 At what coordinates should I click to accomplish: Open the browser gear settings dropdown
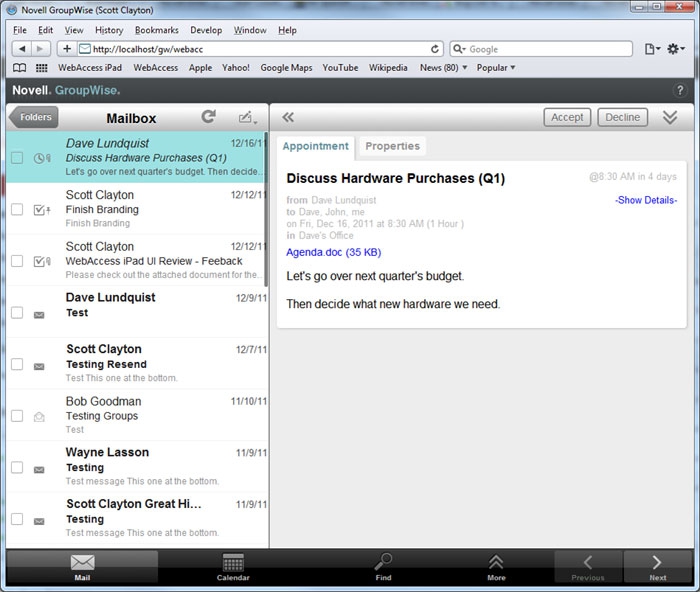675,49
